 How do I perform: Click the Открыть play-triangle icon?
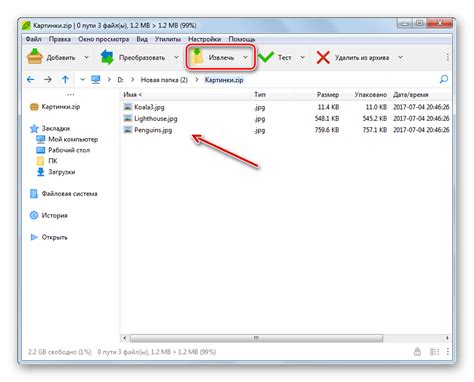click(x=34, y=237)
